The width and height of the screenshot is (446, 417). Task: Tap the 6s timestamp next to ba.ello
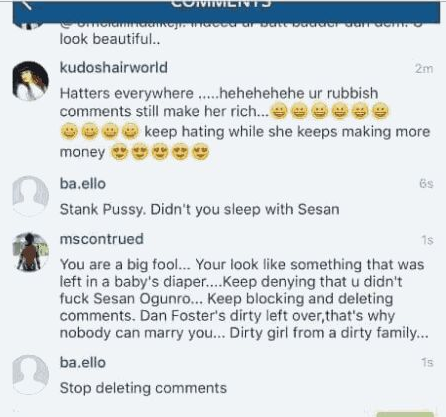point(426,184)
